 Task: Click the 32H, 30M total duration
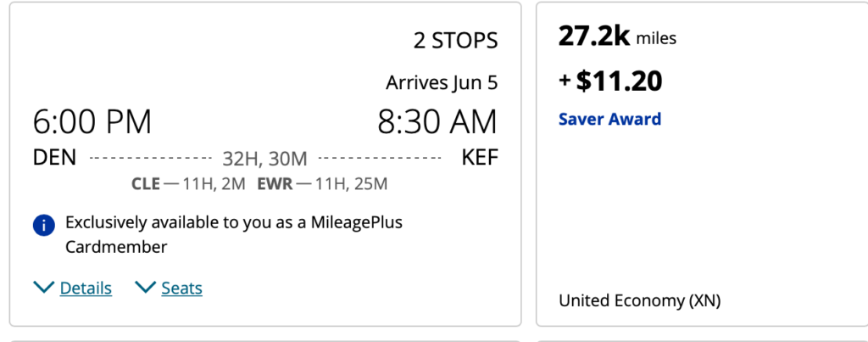(x=264, y=159)
